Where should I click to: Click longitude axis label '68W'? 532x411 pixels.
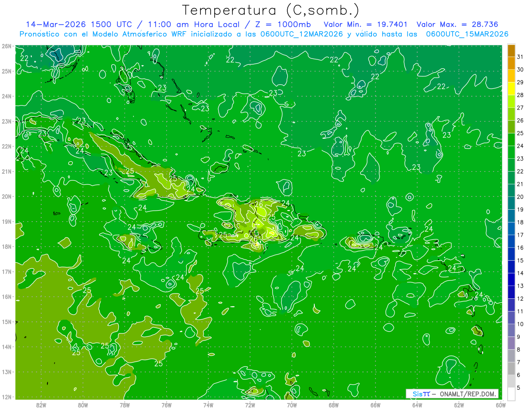point(333,405)
